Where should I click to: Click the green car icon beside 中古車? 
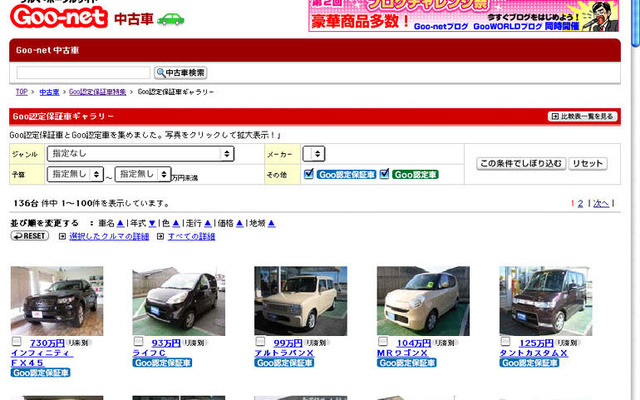[x=171, y=19]
